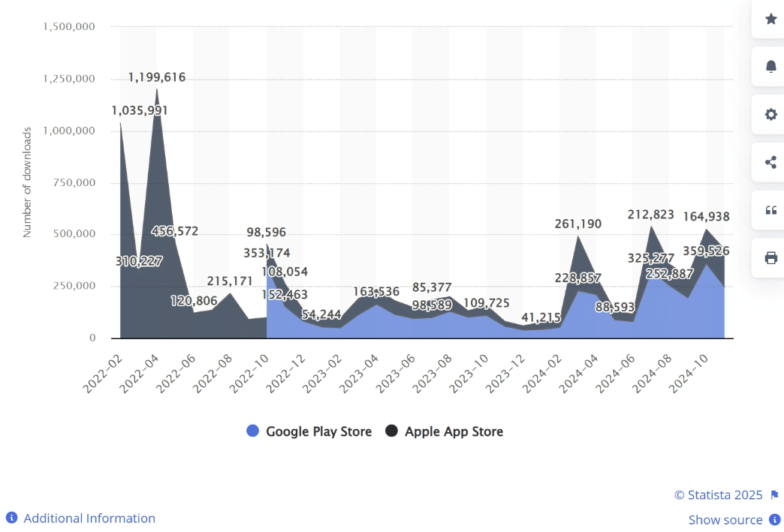Click the share icon
The image size is (784, 532).
click(770, 162)
